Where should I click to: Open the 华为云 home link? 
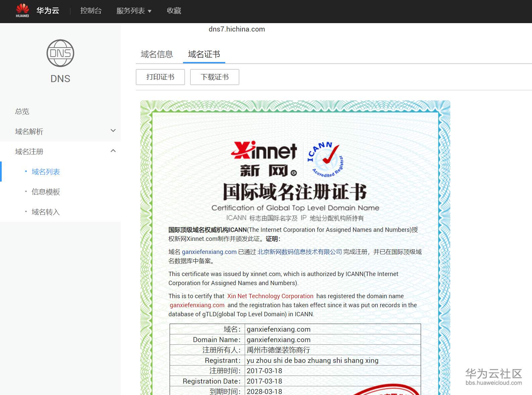48,11
